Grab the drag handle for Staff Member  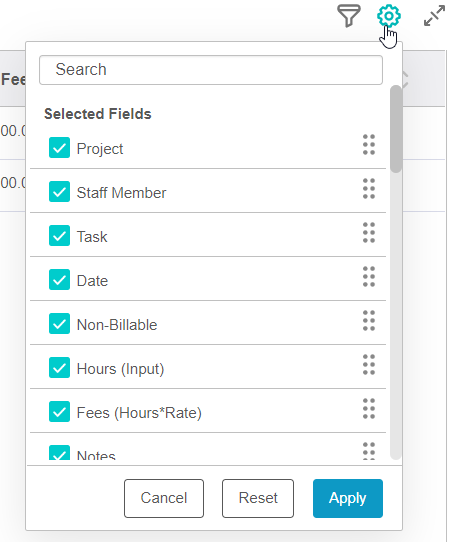(369, 188)
